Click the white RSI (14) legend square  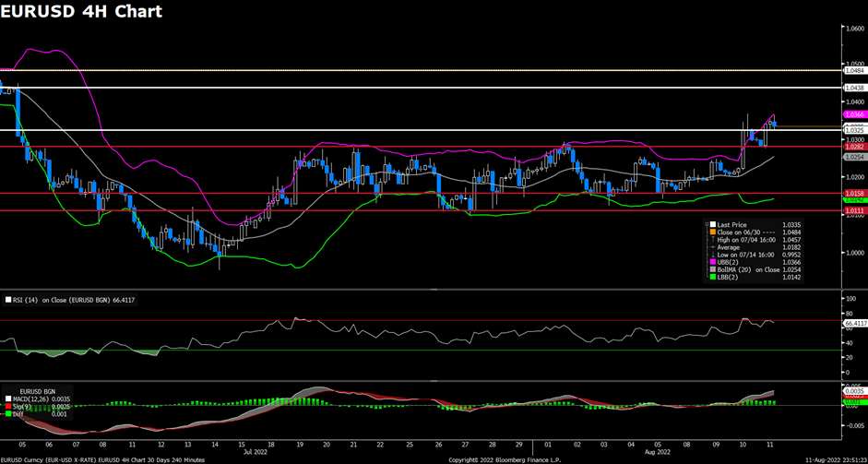(x=9, y=300)
